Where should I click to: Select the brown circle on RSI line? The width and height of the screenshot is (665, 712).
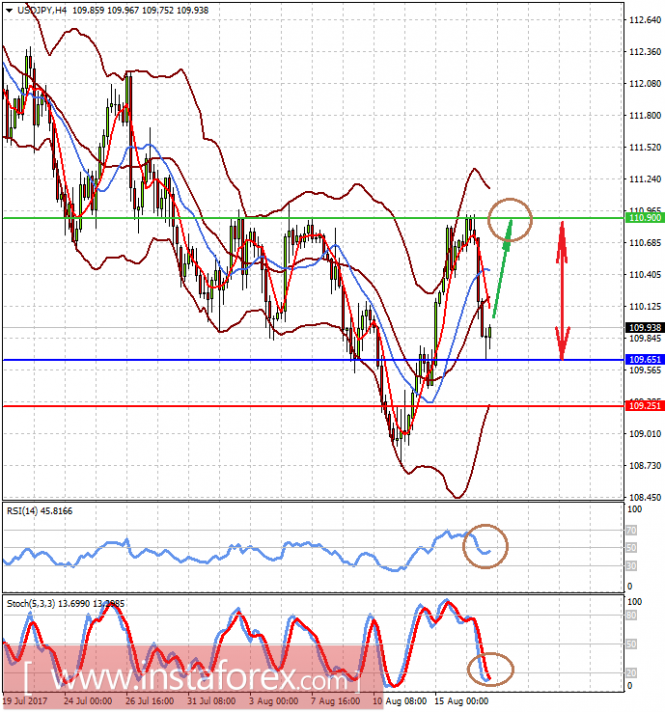[x=485, y=546]
